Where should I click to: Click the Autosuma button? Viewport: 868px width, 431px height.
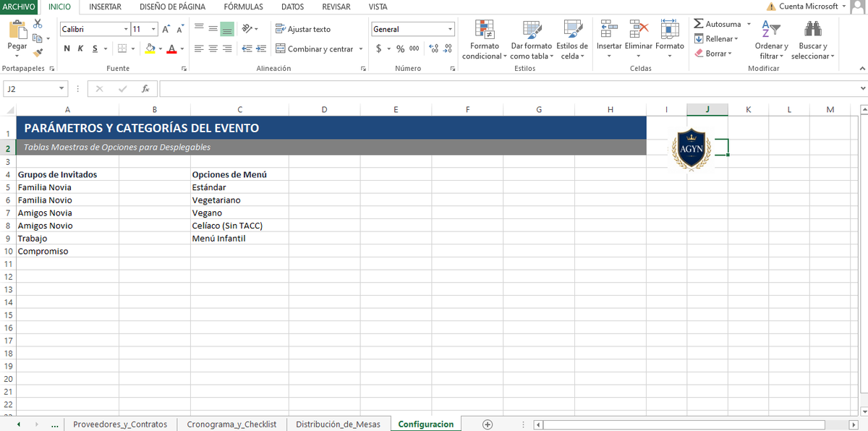click(718, 24)
